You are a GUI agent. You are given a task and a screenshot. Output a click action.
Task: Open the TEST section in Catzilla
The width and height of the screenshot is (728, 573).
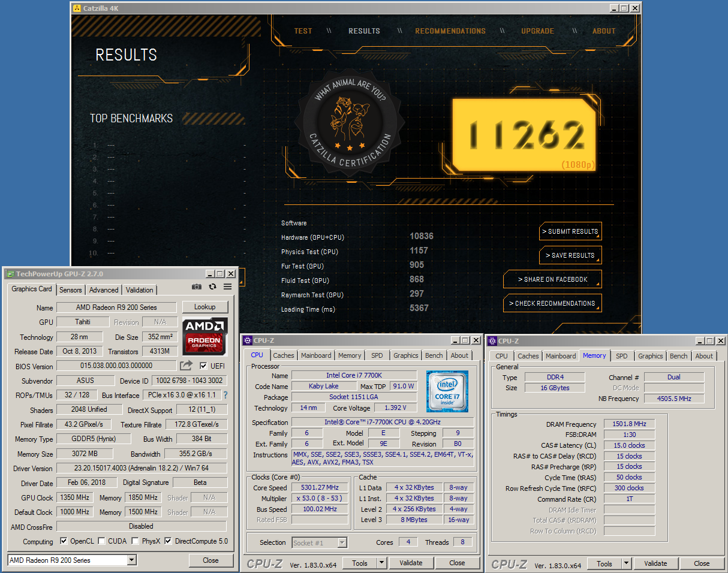303,31
